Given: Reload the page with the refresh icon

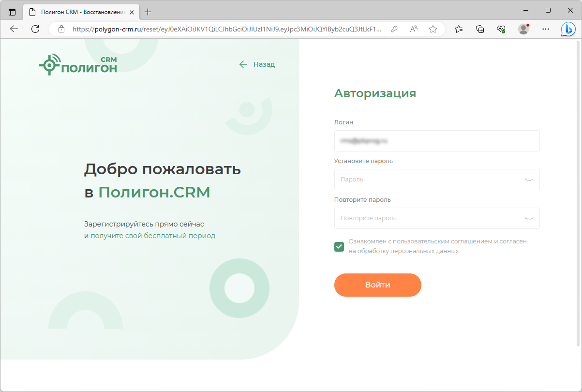Looking at the screenshot, I should (35, 29).
